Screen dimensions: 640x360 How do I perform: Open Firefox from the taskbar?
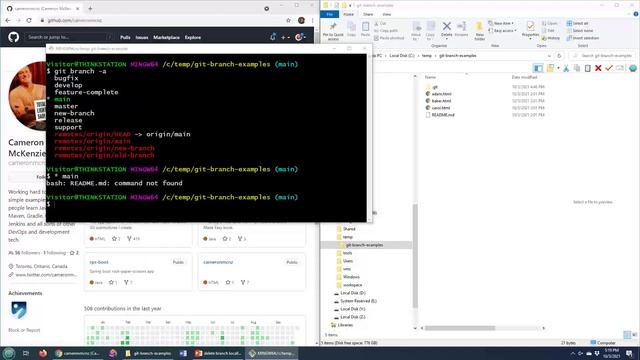(x=43, y=353)
